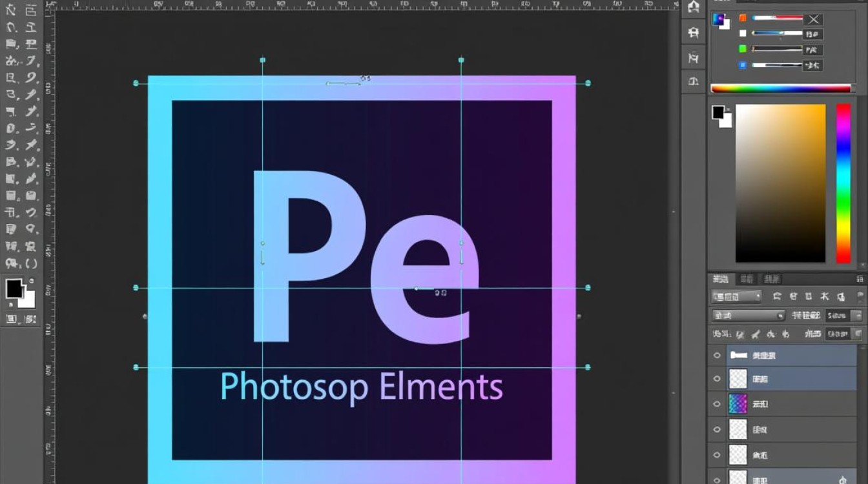Click the fill value field in Layers panel
868x484 pixels.
click(836, 334)
